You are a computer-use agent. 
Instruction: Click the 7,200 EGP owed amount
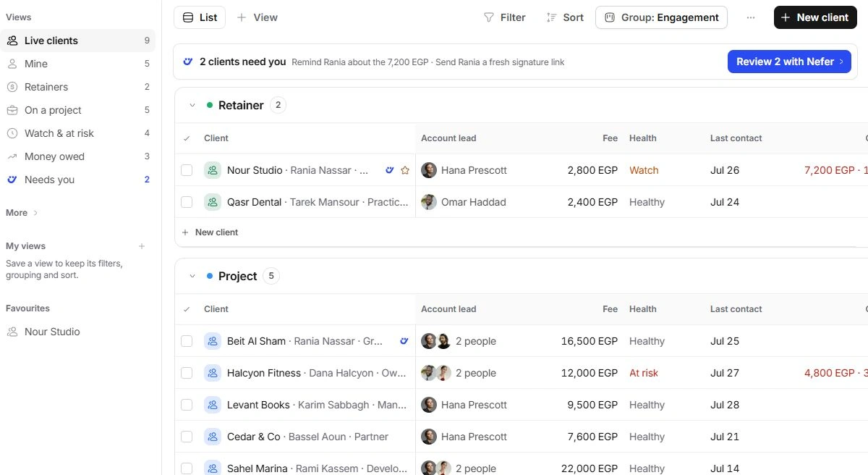(x=830, y=170)
